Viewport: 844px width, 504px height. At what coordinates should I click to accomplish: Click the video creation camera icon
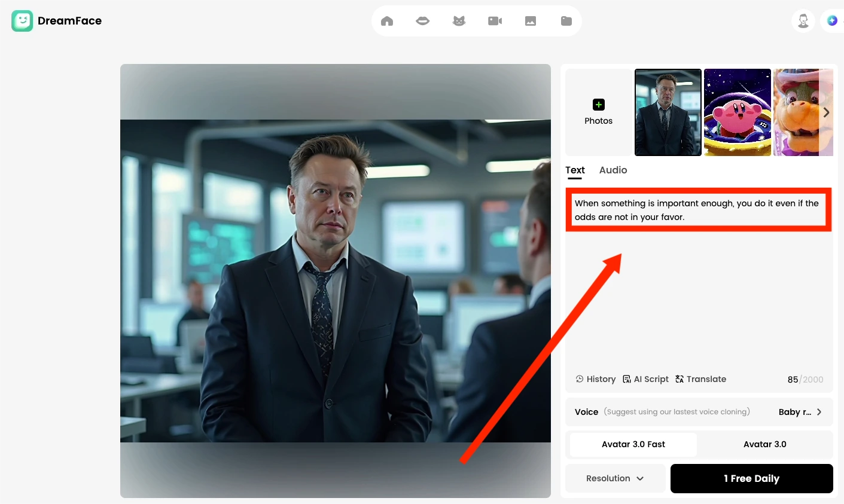click(494, 20)
